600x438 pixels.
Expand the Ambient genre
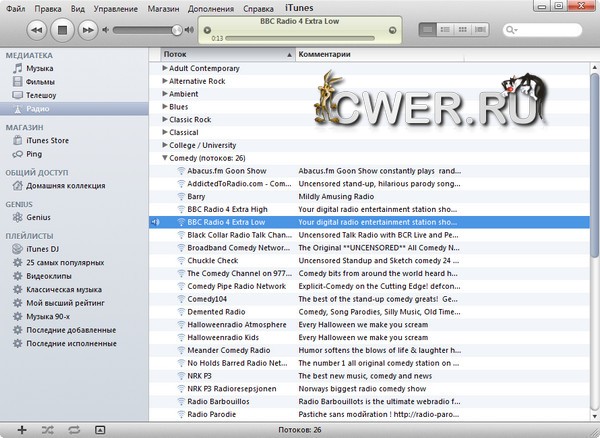pyautogui.click(x=165, y=94)
